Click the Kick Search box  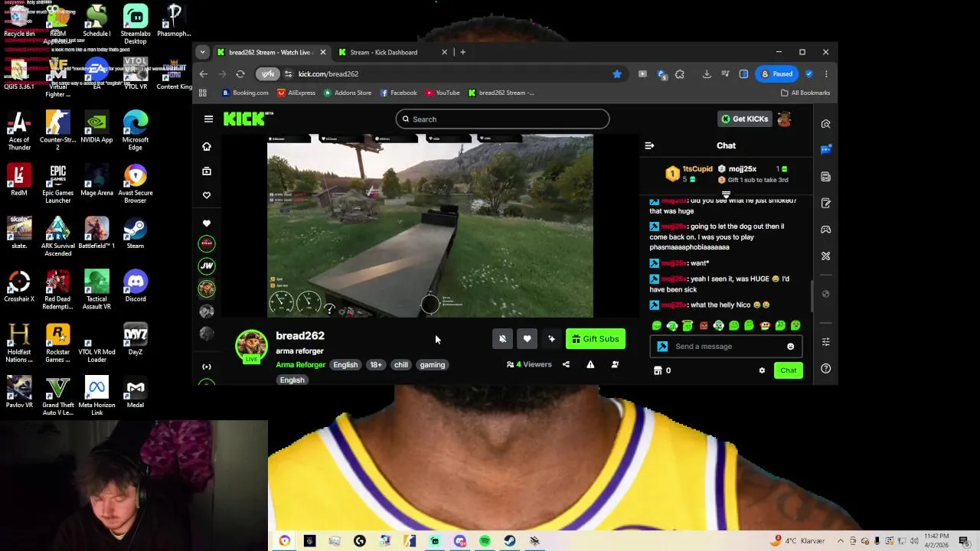502,119
